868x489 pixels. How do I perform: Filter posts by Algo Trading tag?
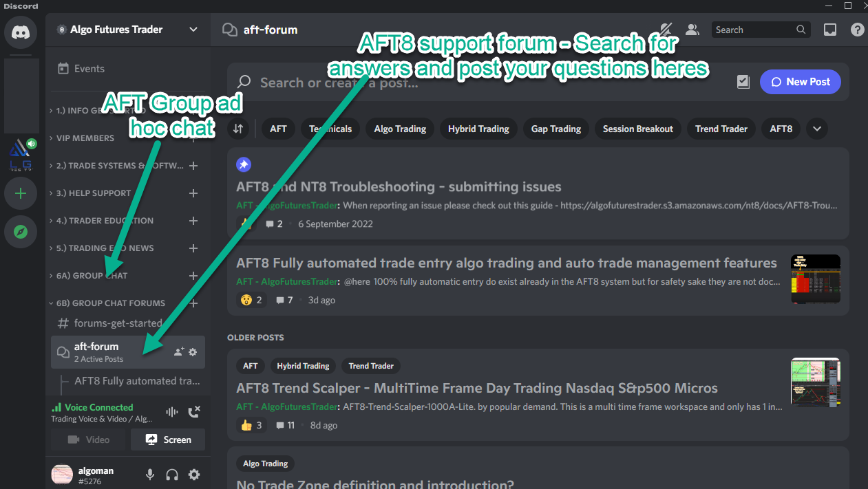(400, 129)
